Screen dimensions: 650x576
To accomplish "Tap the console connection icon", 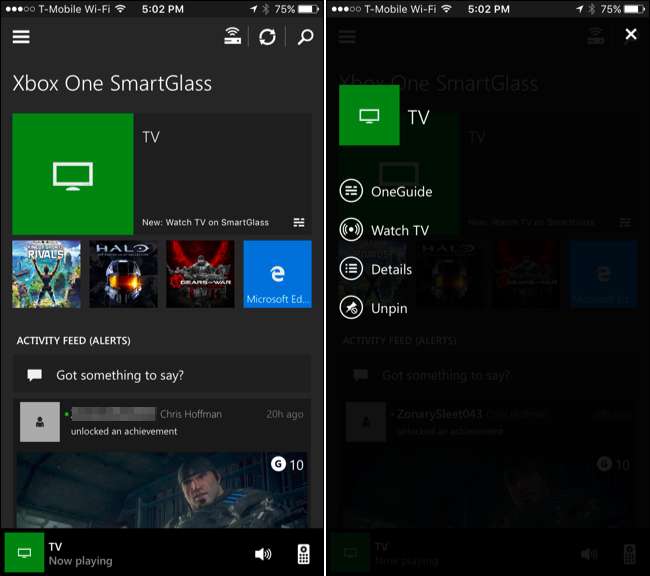I will 232,37.
